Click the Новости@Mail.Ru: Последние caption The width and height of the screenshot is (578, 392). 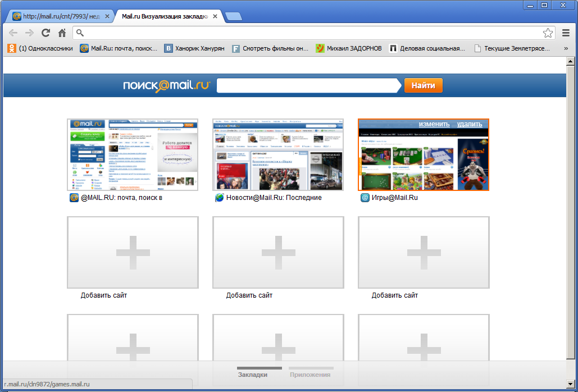pyautogui.click(x=274, y=198)
